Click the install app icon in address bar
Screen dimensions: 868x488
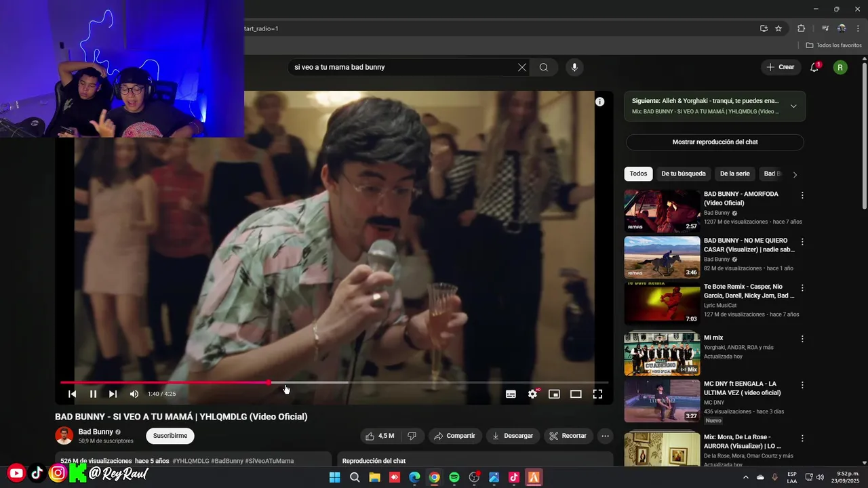tap(764, 28)
